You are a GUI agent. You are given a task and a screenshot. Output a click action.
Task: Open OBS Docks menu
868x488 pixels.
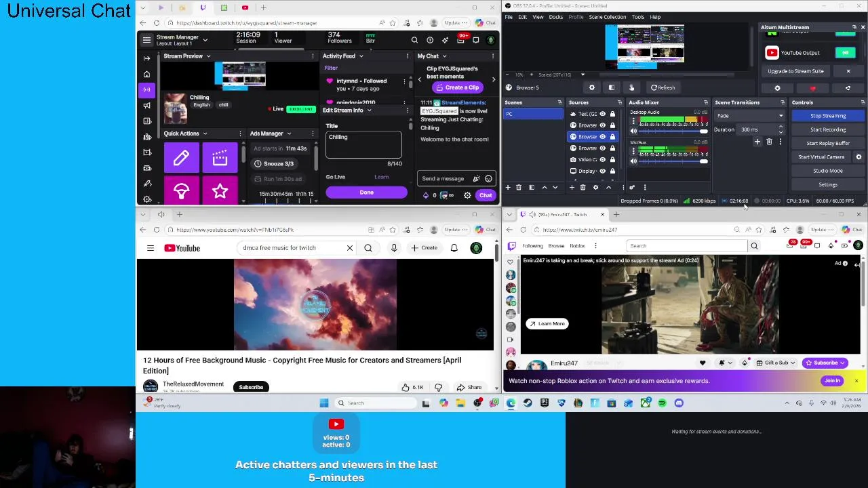click(556, 17)
